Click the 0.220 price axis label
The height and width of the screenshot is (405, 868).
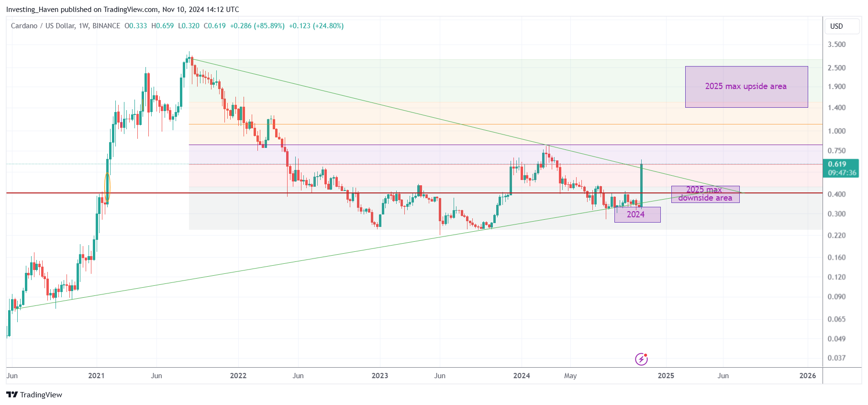[836, 236]
